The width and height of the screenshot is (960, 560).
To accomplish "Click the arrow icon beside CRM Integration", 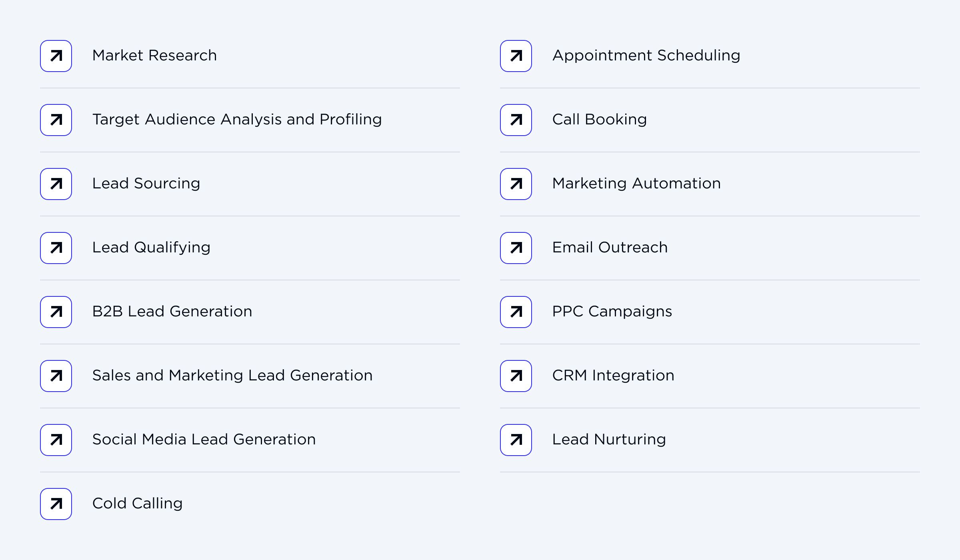I will (515, 376).
